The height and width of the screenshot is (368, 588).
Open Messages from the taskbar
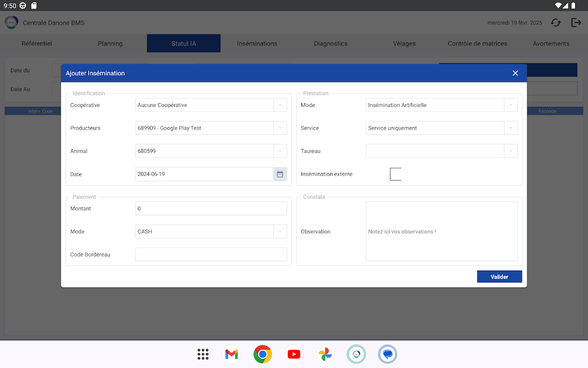point(388,354)
